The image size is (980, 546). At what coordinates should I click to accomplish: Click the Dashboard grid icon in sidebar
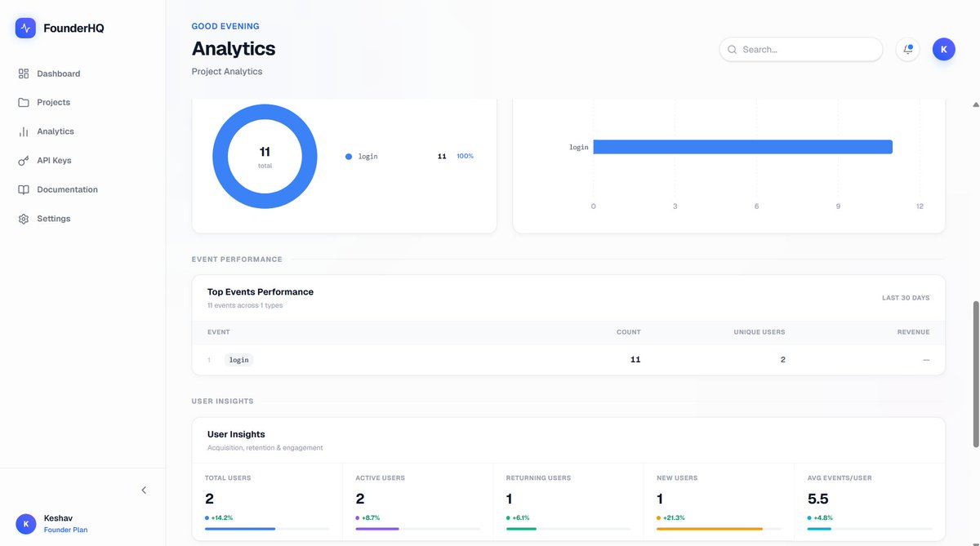pos(24,73)
